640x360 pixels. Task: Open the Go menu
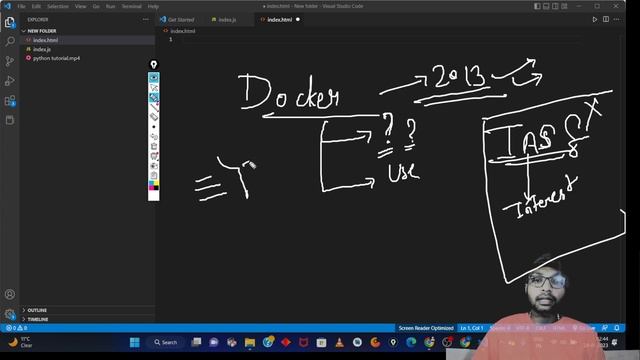pos(96,6)
